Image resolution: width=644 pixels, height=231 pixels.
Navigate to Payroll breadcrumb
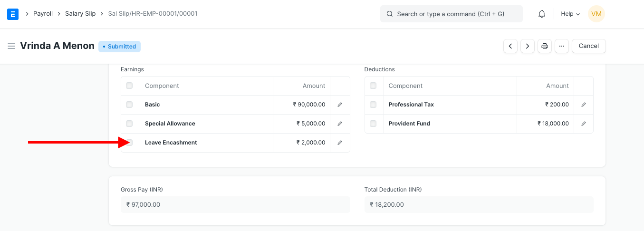pyautogui.click(x=43, y=14)
